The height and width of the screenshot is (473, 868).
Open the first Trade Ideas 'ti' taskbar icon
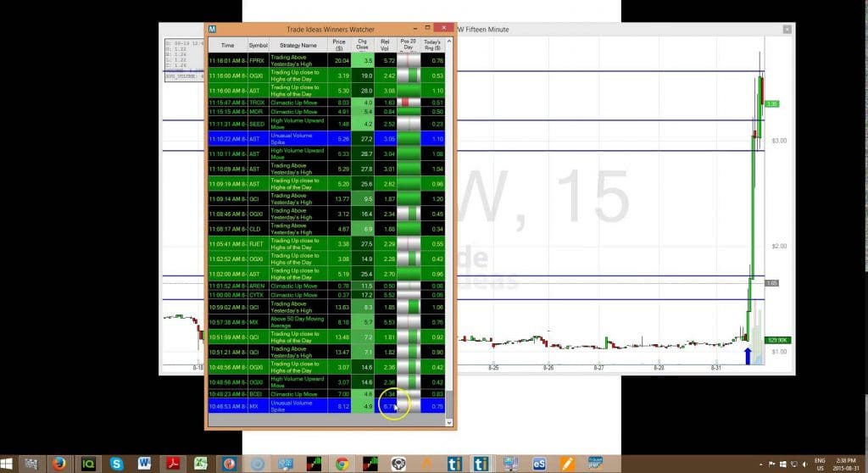point(454,464)
